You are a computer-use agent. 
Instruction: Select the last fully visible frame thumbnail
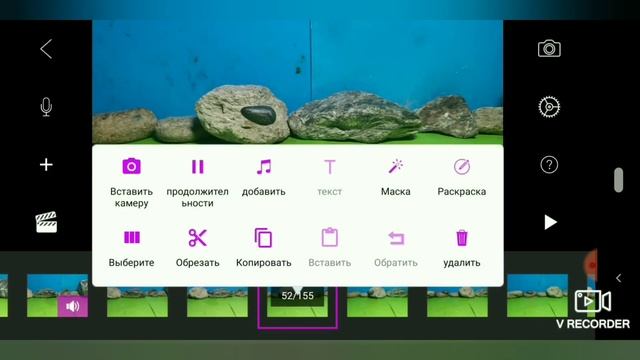tap(537, 296)
